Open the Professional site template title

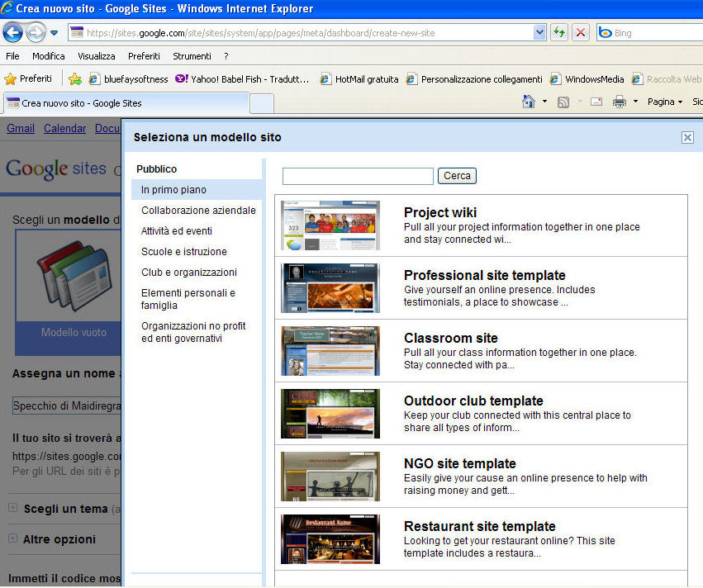(x=485, y=275)
